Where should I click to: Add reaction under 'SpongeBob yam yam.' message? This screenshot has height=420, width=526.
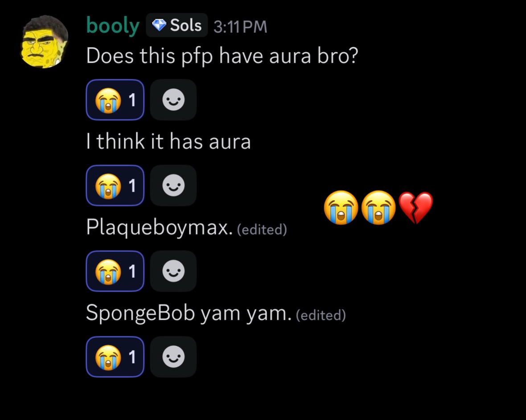click(173, 357)
